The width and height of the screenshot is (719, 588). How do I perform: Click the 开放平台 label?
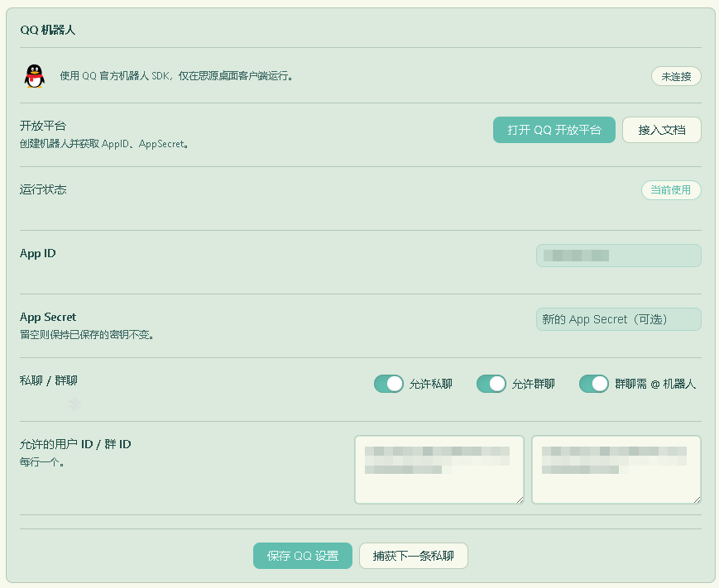coord(43,126)
